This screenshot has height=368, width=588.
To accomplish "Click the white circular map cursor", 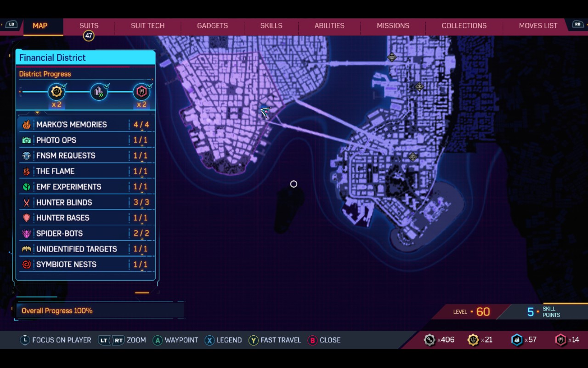I will pos(294,184).
